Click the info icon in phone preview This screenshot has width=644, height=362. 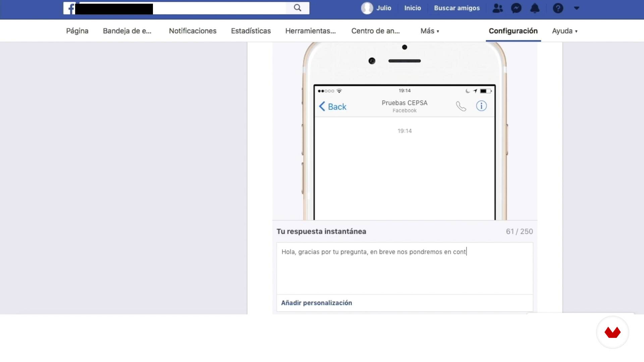(x=481, y=106)
